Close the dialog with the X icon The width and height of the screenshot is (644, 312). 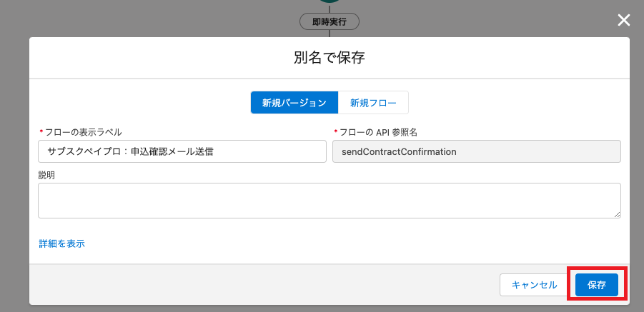coord(624,20)
